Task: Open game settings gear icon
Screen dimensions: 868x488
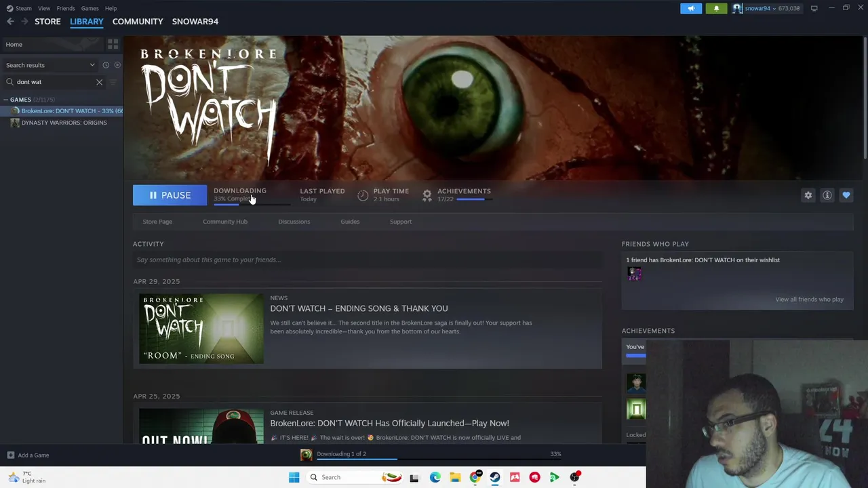Action: [808, 195]
